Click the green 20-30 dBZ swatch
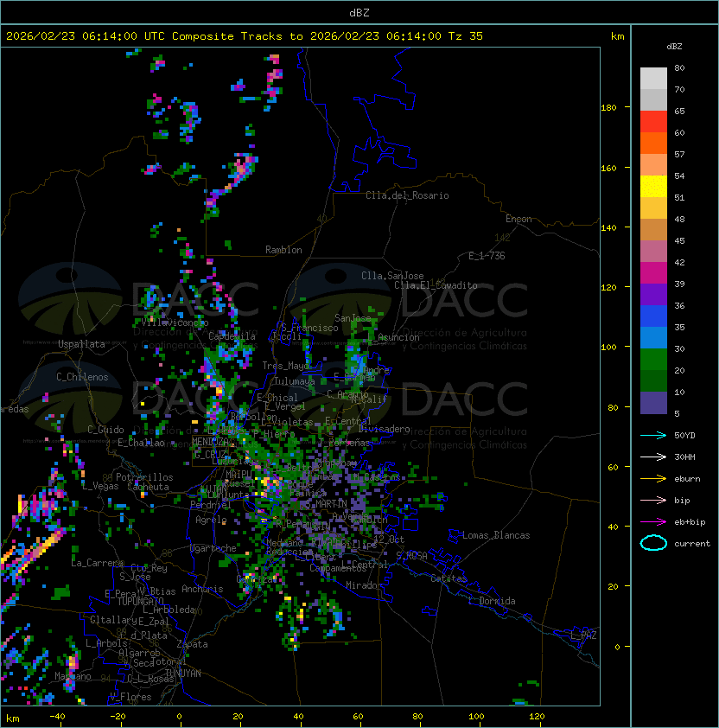Viewport: 719px width, 728px height. pyautogui.click(x=653, y=360)
